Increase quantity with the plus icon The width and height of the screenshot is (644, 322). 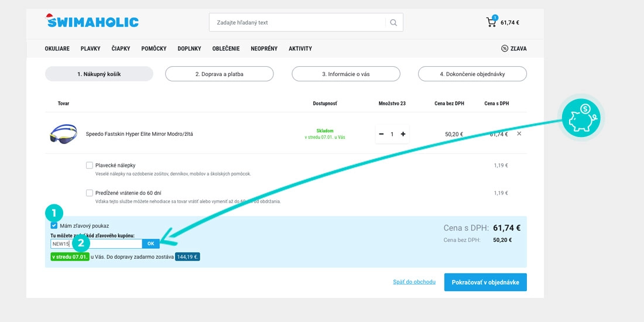(x=403, y=134)
